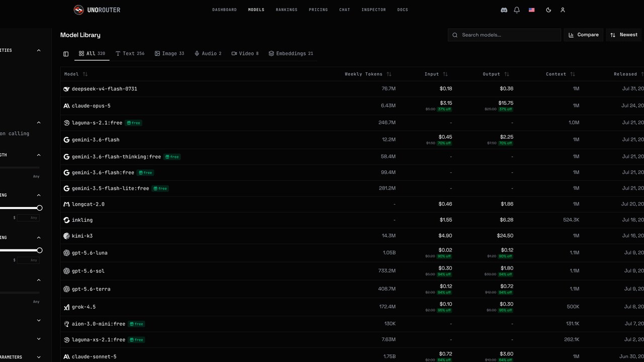Viewport: 644px width, 362px height.
Task: Click the free badge on laguna-s-2.1:free
Action: point(133,123)
